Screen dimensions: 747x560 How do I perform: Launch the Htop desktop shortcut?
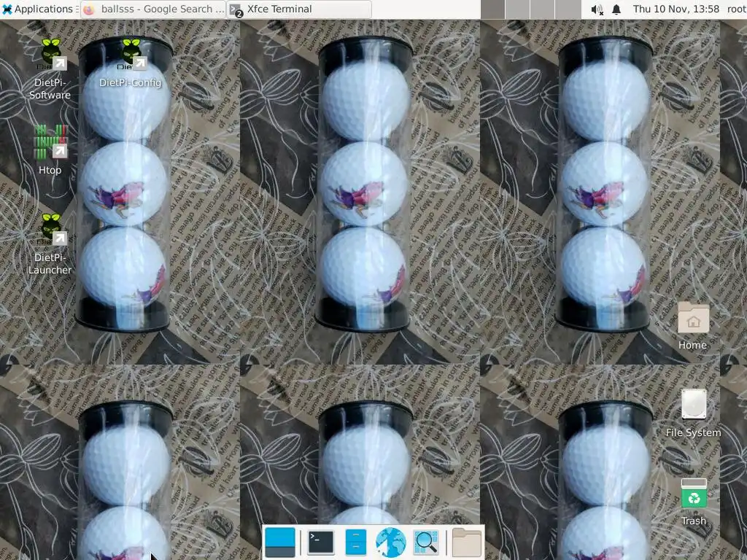click(50, 149)
